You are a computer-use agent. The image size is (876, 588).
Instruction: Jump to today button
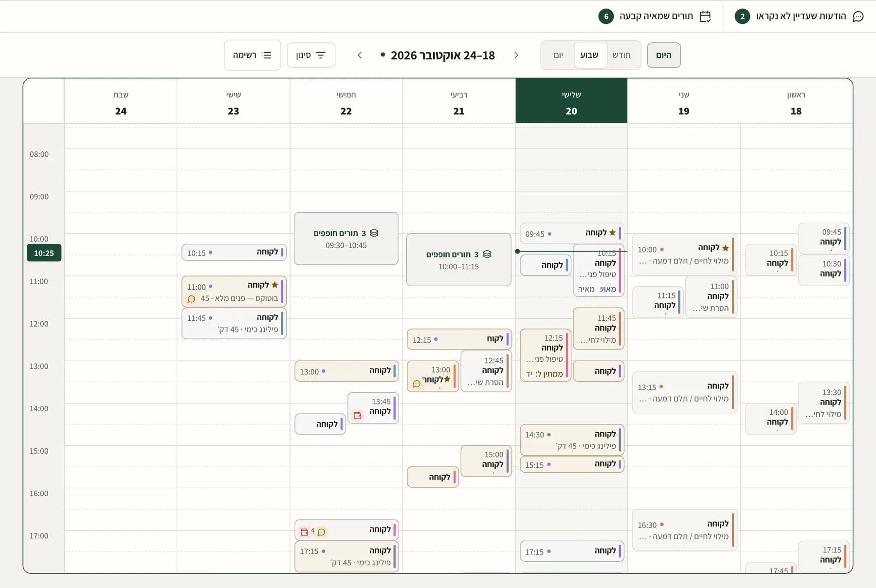click(664, 55)
